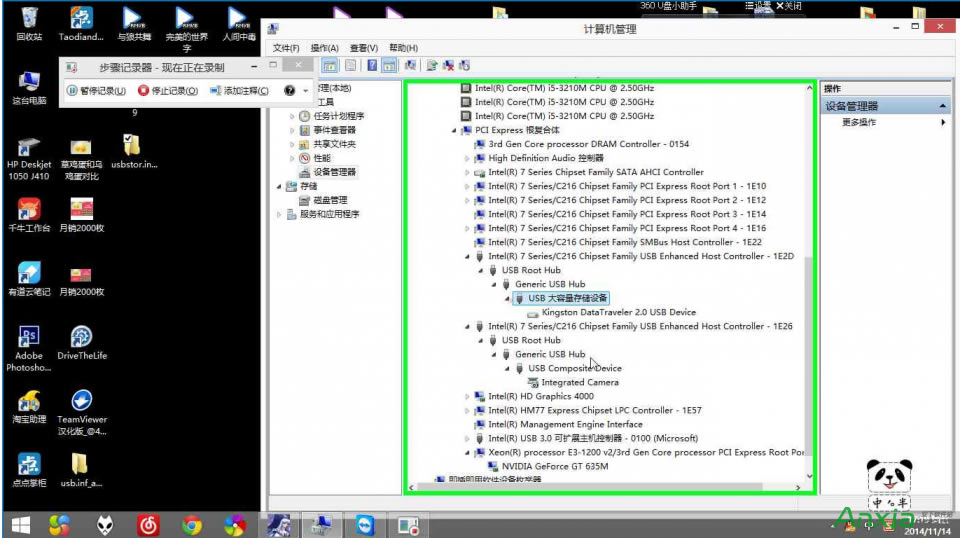Open the Recycle Bin desktop icon
The height and width of the screenshot is (538, 960).
29,20
